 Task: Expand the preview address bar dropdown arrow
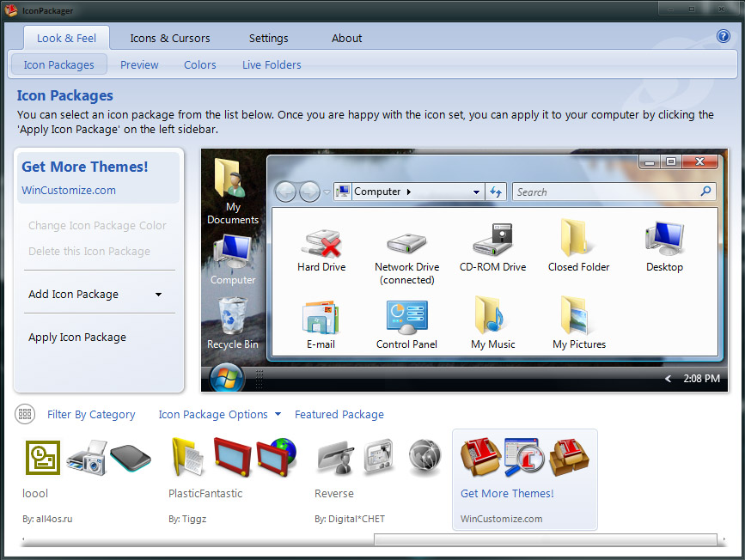click(x=476, y=192)
